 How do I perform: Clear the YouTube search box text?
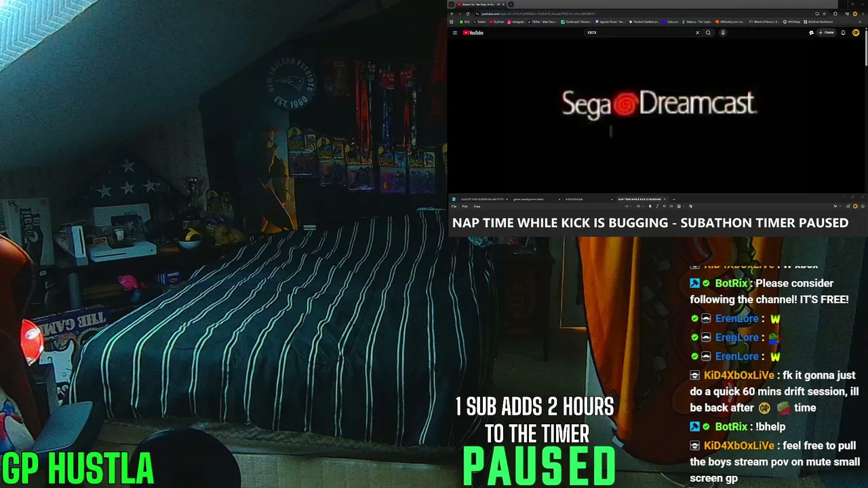click(697, 33)
